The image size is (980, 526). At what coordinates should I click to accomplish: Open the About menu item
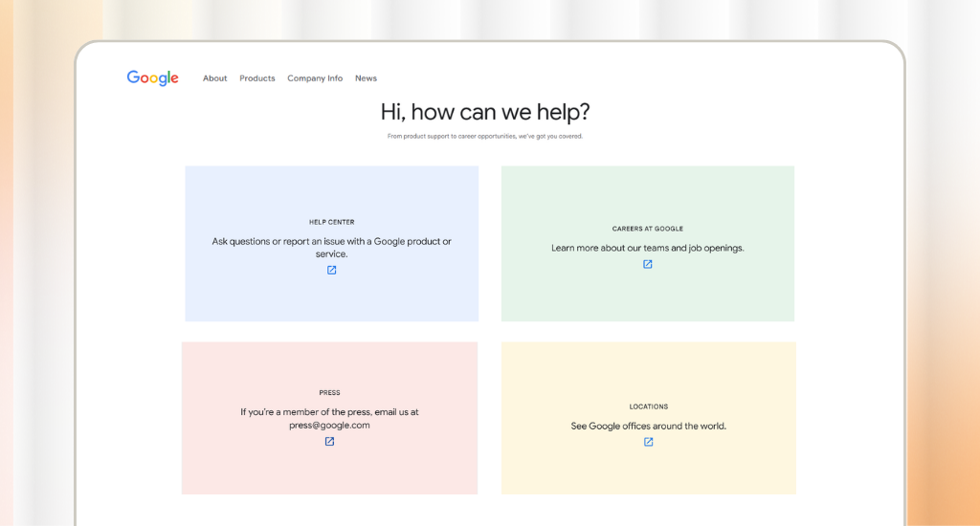click(215, 78)
